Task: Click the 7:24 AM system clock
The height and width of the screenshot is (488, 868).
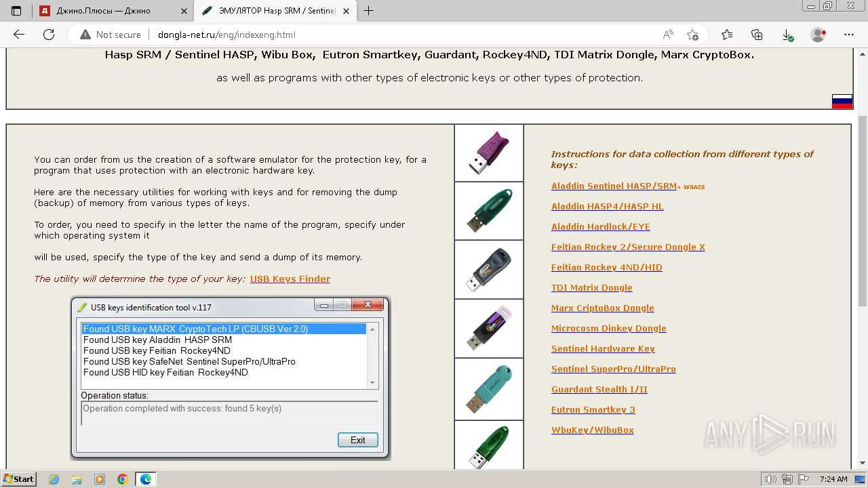Action: click(833, 479)
